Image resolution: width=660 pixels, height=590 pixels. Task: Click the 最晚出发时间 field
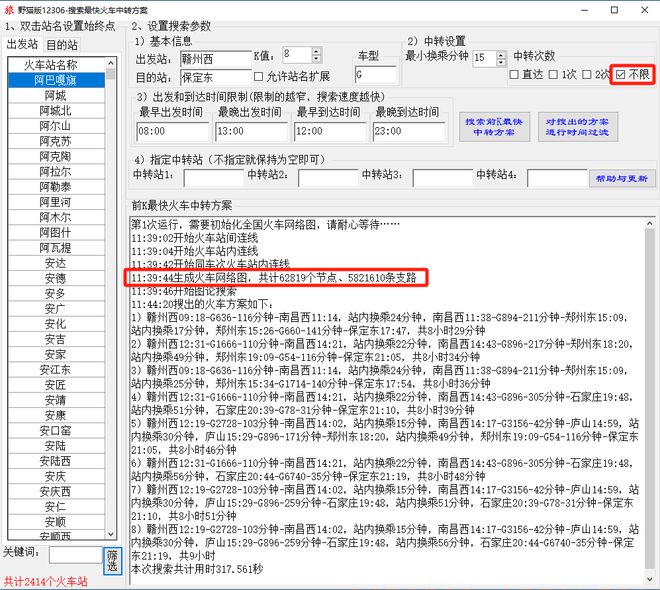click(x=251, y=131)
